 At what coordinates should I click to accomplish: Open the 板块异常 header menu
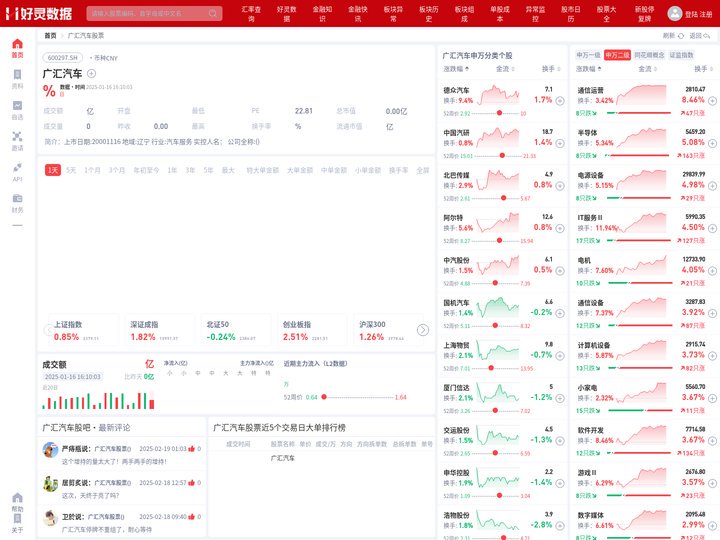(x=393, y=14)
